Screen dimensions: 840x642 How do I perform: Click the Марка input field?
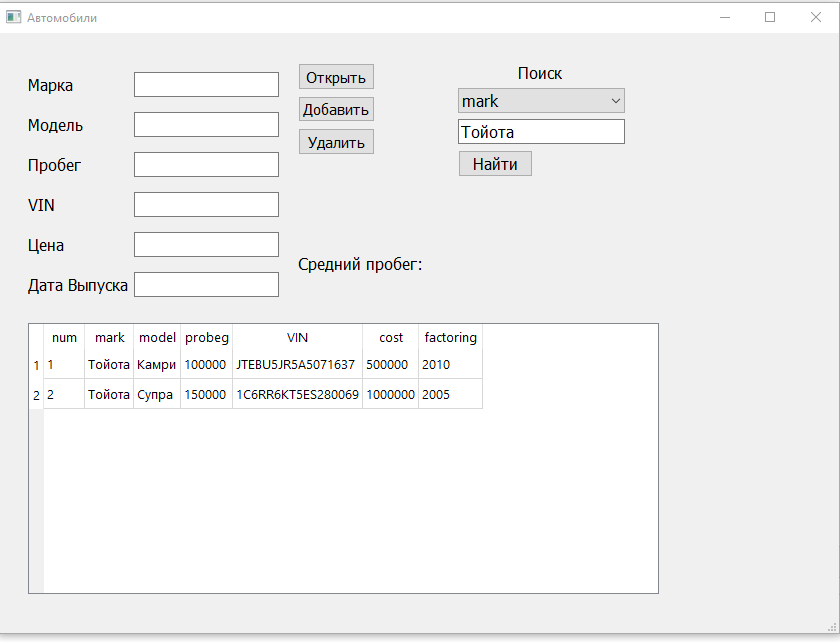pyautogui.click(x=205, y=84)
